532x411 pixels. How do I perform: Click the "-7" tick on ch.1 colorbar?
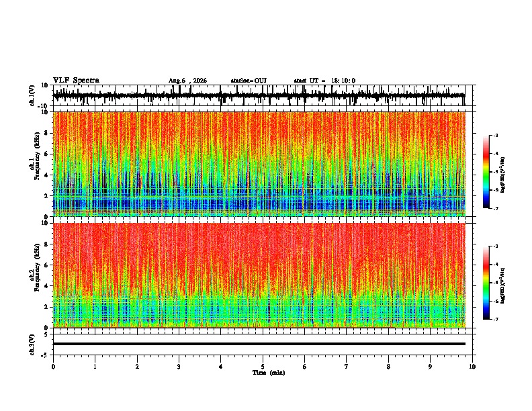[x=496, y=208]
